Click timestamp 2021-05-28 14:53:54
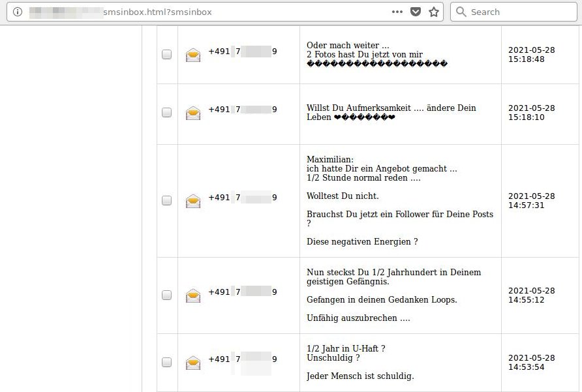 [532, 362]
